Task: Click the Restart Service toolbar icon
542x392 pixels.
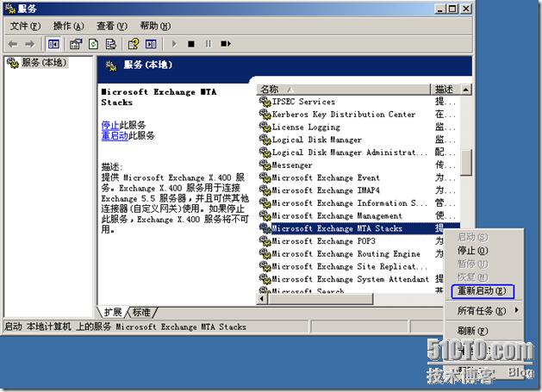Action: [226, 44]
